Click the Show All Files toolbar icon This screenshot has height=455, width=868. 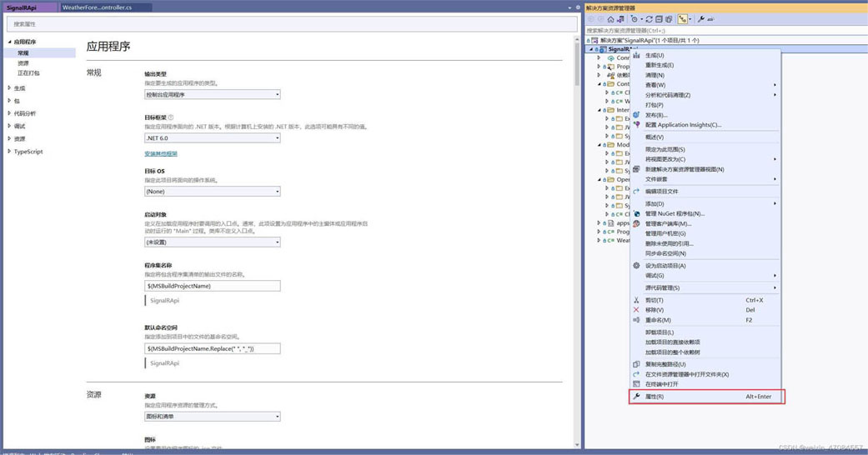(669, 19)
